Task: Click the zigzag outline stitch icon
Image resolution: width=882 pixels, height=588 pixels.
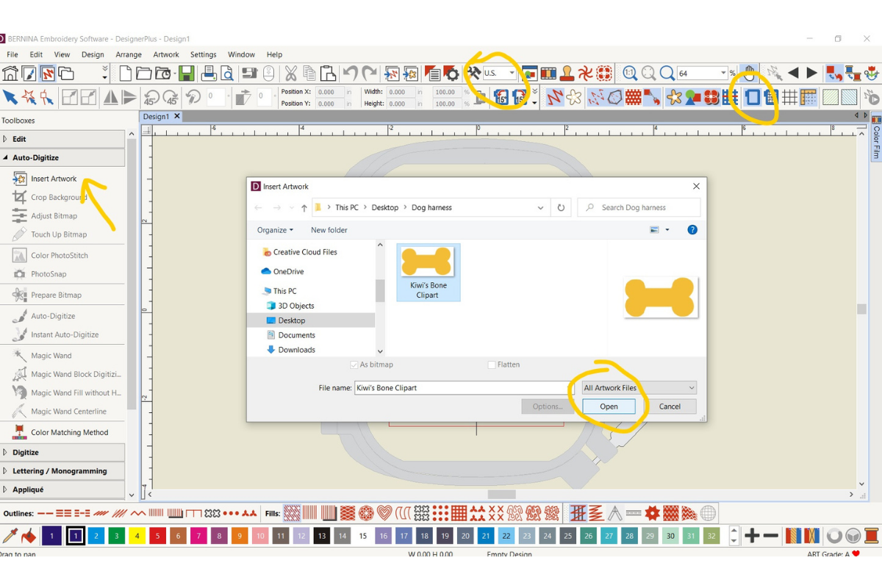Action: [x=138, y=513]
